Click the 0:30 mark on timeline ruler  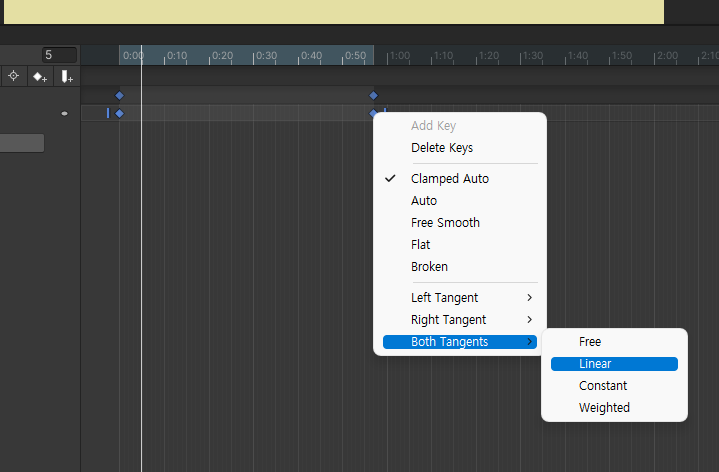pos(266,56)
